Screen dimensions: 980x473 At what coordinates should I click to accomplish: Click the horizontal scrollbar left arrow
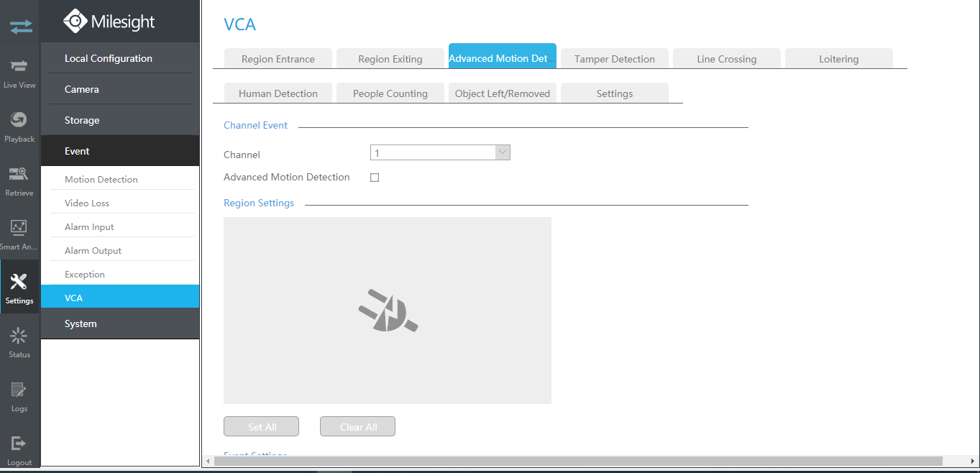click(208, 461)
